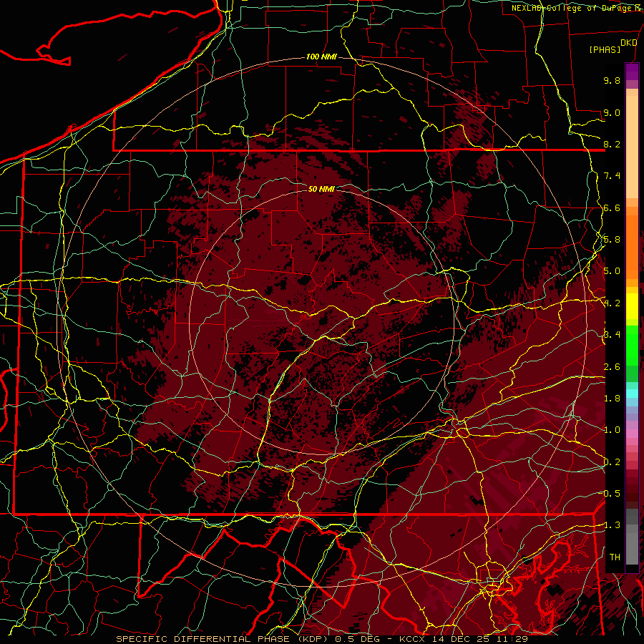Screen dimensions: 644x644
Task: Click the "0.5 DEG" elevation text
Action: click(x=357, y=639)
